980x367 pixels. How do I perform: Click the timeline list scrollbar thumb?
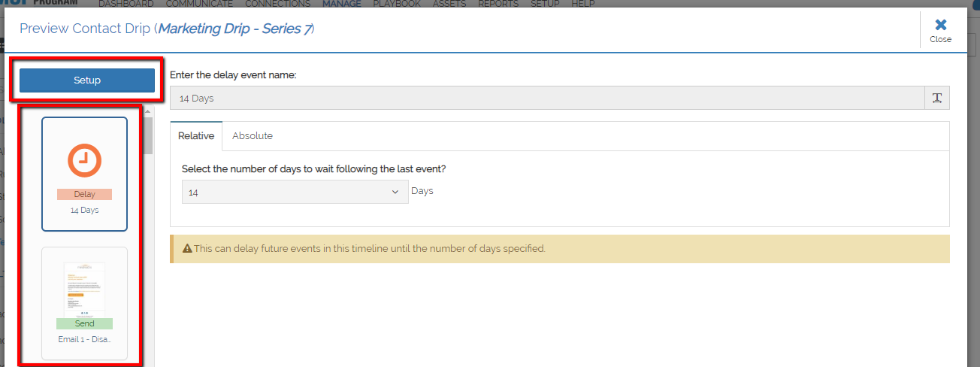(148, 135)
